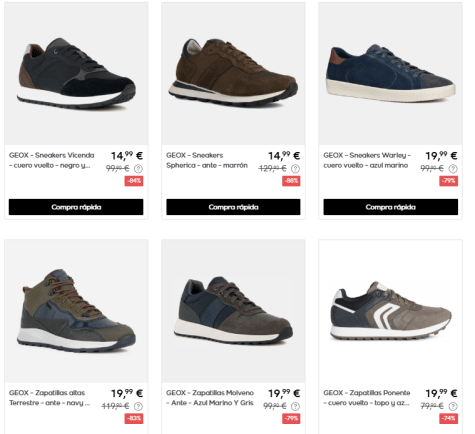
Task: Open price info icon for Sneakers Warley
Action: coord(453,169)
